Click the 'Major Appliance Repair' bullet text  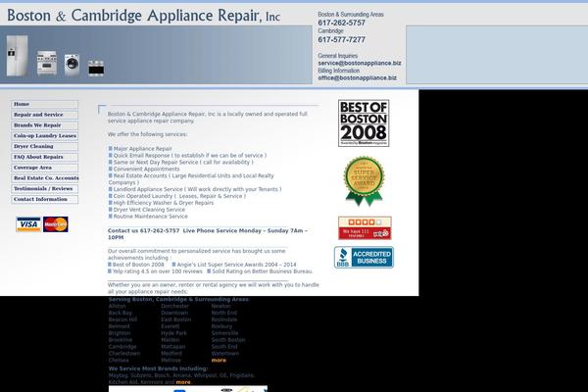[x=142, y=149]
